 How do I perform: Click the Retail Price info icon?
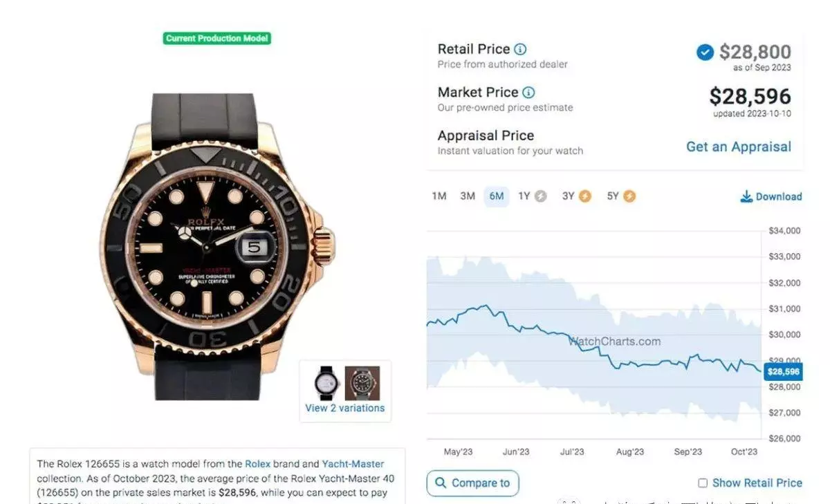click(520, 49)
